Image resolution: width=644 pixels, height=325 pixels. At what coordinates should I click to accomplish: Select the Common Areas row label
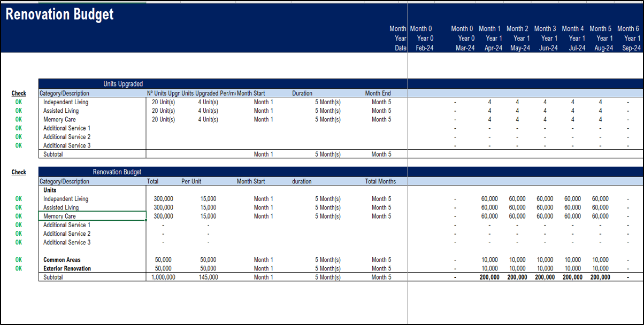coord(62,260)
